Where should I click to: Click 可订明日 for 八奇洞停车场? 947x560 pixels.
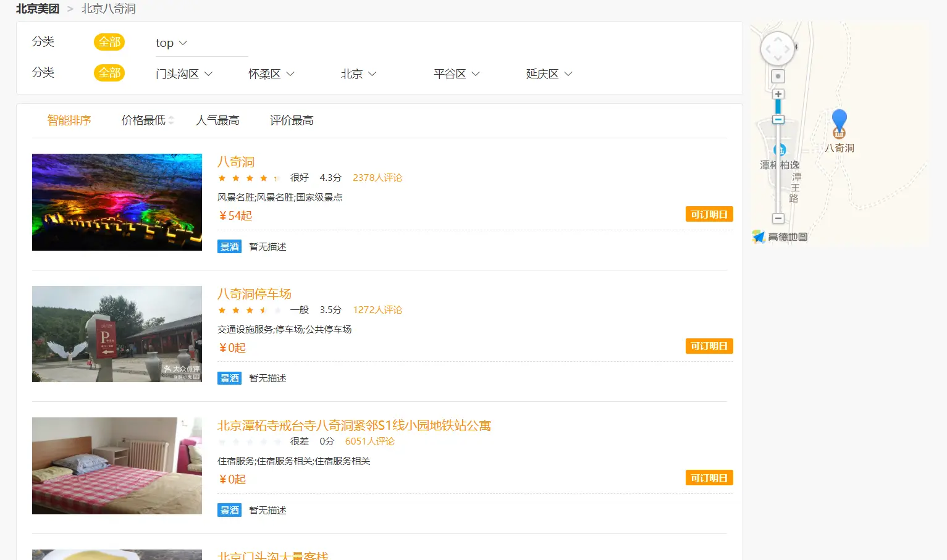pyautogui.click(x=709, y=346)
